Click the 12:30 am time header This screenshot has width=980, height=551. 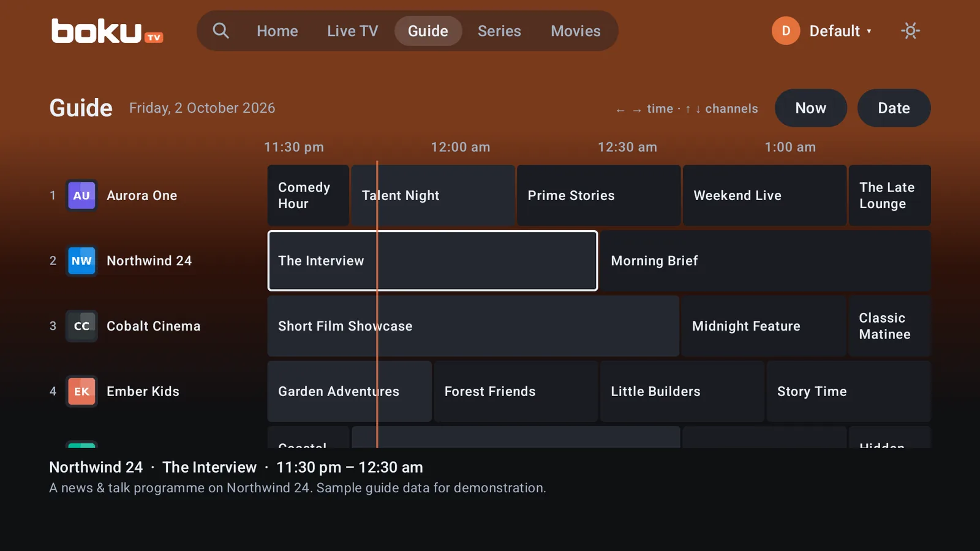(x=627, y=147)
